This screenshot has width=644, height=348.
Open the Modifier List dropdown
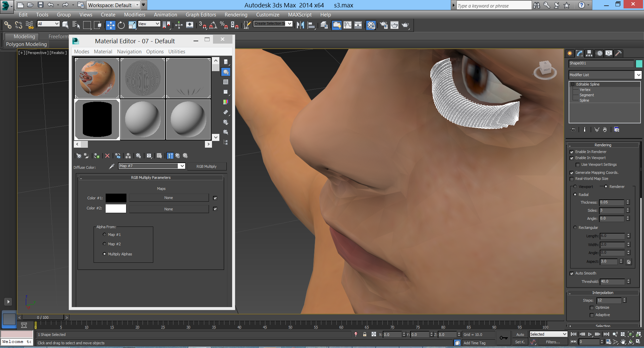click(x=638, y=75)
